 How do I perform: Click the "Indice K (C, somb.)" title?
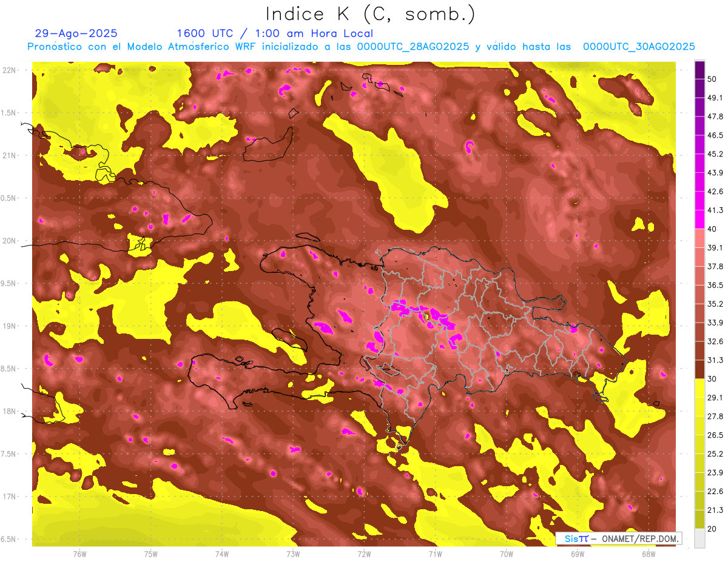(371, 14)
